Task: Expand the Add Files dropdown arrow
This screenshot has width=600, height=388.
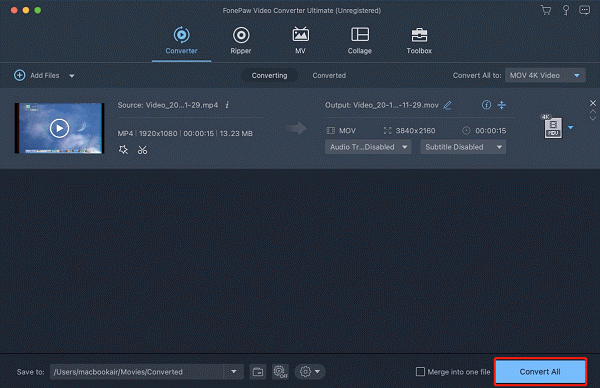Action: pos(72,76)
